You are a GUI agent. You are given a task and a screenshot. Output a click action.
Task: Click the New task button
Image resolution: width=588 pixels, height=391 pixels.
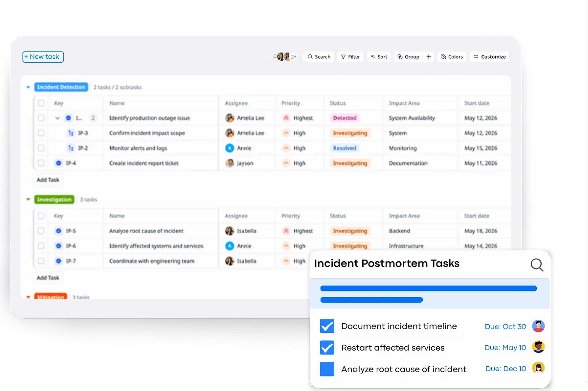click(x=43, y=57)
